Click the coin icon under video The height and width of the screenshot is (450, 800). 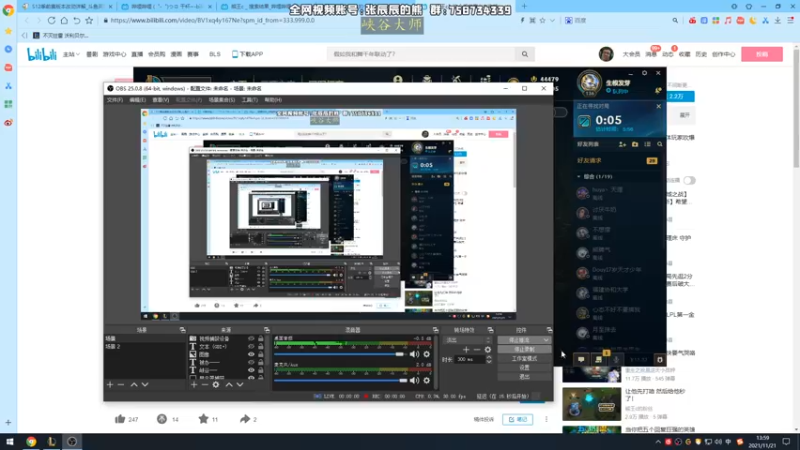coord(162,419)
